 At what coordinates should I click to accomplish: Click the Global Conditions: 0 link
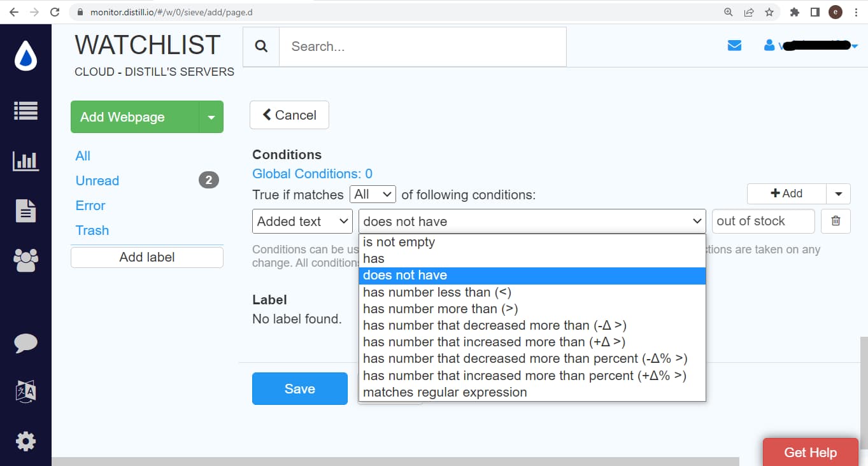[x=312, y=174]
